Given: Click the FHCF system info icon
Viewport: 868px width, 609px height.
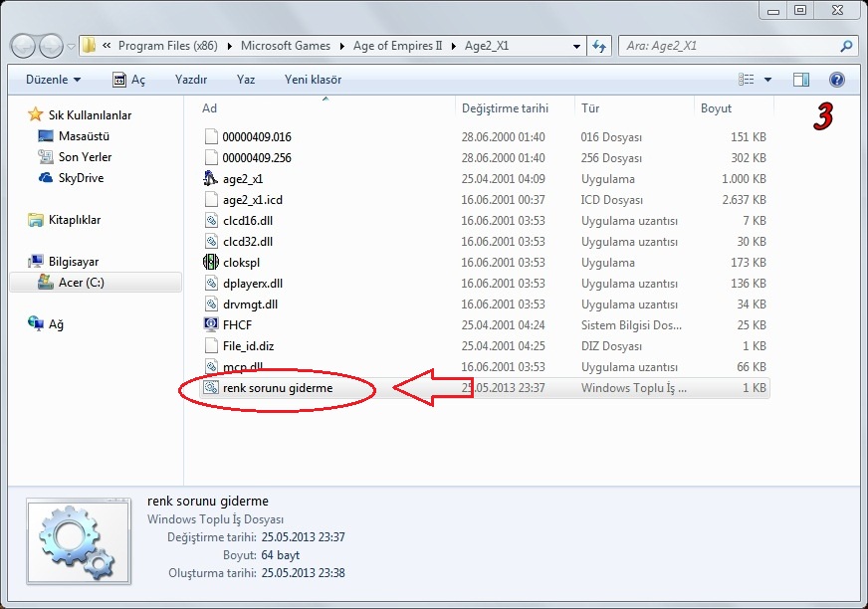Looking at the screenshot, I should (210, 324).
